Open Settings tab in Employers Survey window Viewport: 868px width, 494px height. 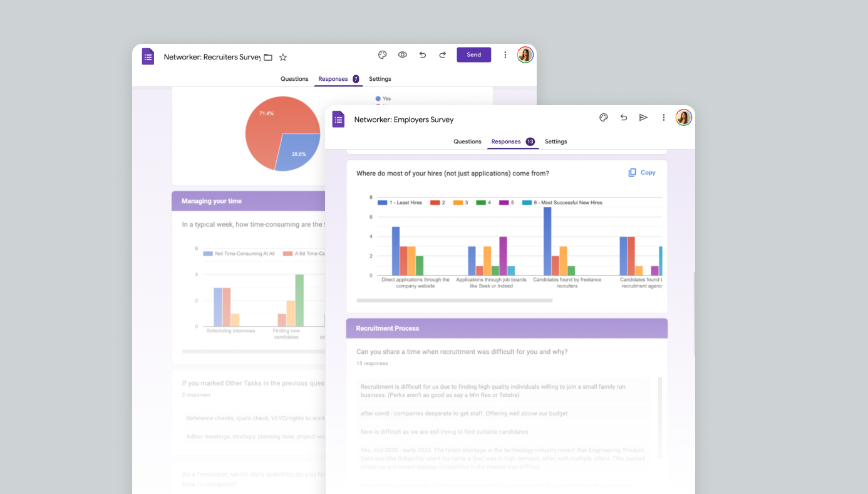(556, 142)
